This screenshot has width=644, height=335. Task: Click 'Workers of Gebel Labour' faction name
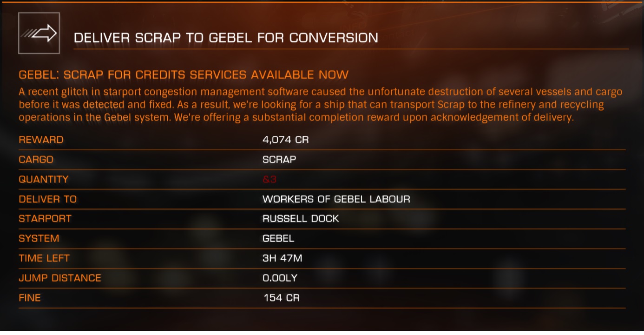[336, 199]
